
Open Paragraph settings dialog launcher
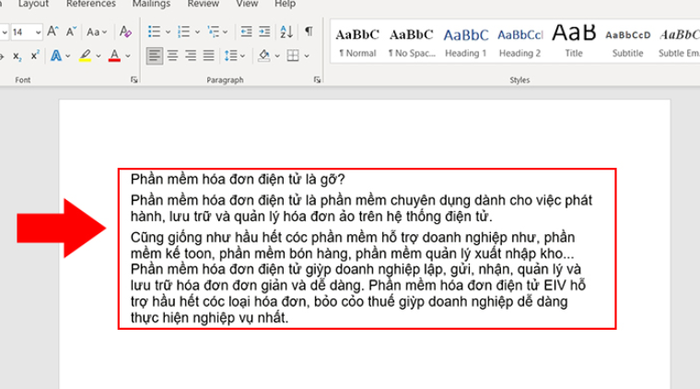tap(317, 80)
